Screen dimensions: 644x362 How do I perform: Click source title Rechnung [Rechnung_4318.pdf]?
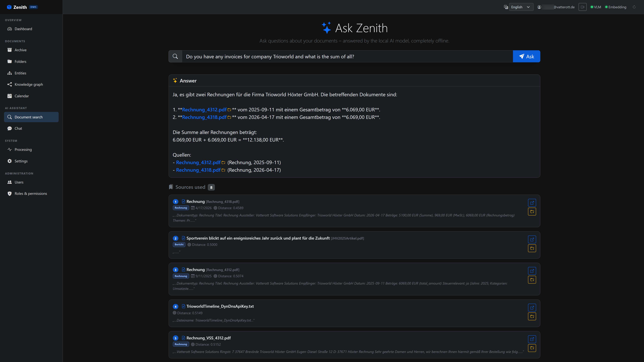[x=213, y=201]
